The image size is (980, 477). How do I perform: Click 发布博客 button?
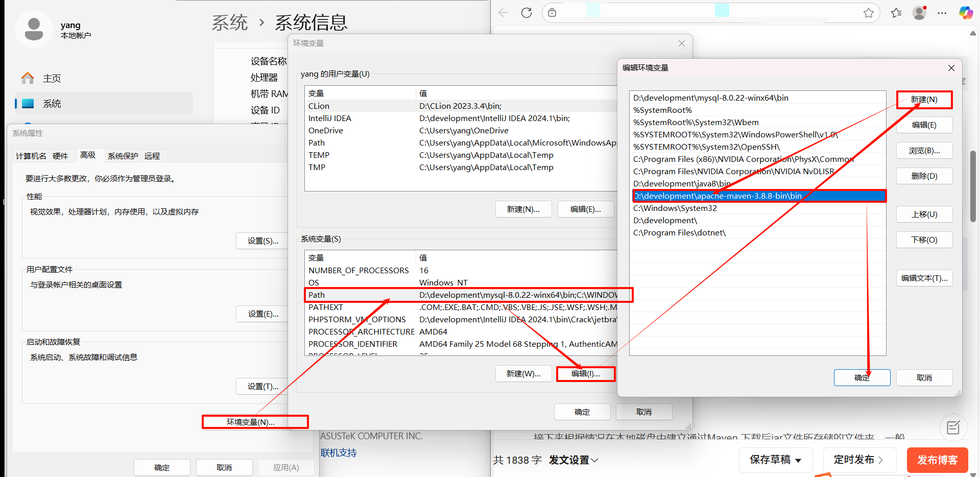[938, 460]
